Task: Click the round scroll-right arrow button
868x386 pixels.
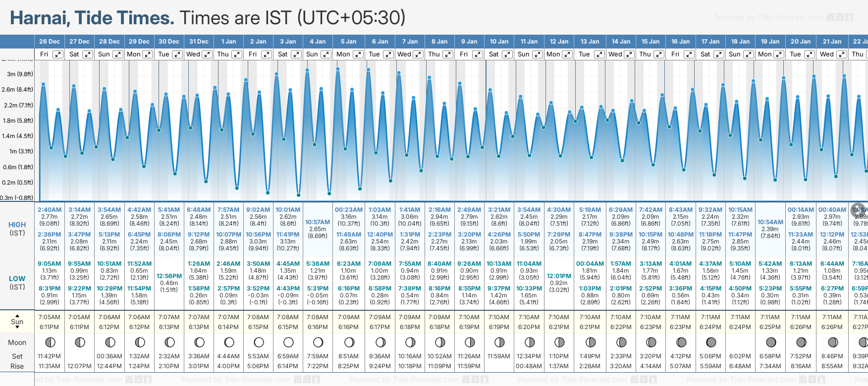Action: point(858,210)
